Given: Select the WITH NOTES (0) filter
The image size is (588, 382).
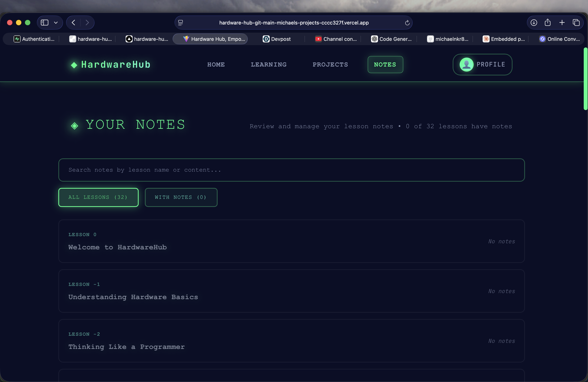Looking at the screenshot, I should click(x=181, y=197).
